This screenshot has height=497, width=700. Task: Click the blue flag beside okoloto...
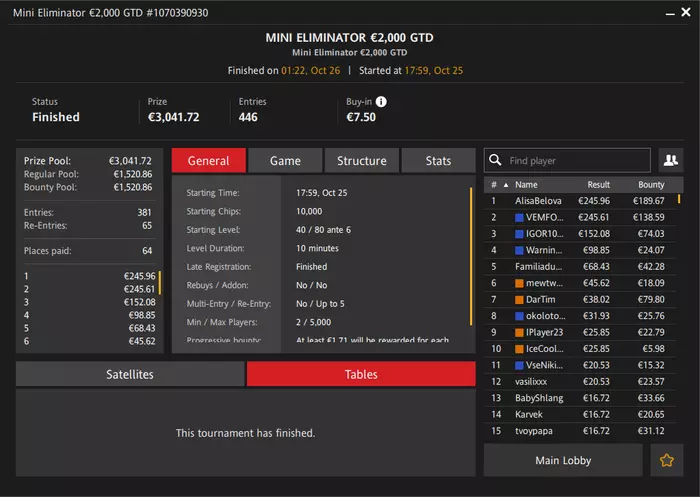(519, 316)
